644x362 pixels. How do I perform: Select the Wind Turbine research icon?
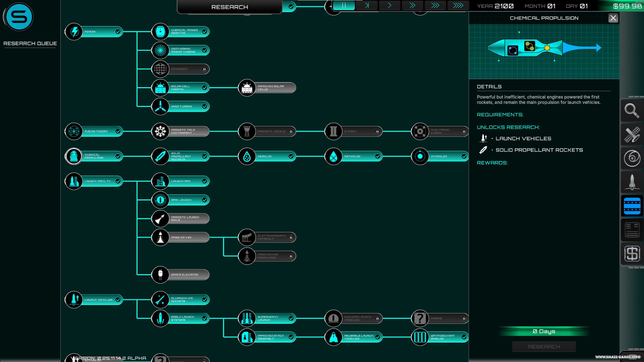click(160, 107)
